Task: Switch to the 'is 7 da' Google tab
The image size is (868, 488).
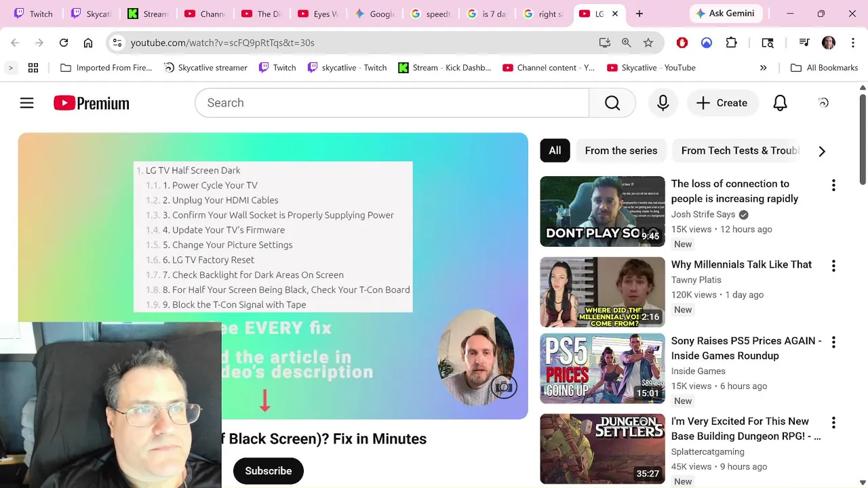Action: click(487, 14)
